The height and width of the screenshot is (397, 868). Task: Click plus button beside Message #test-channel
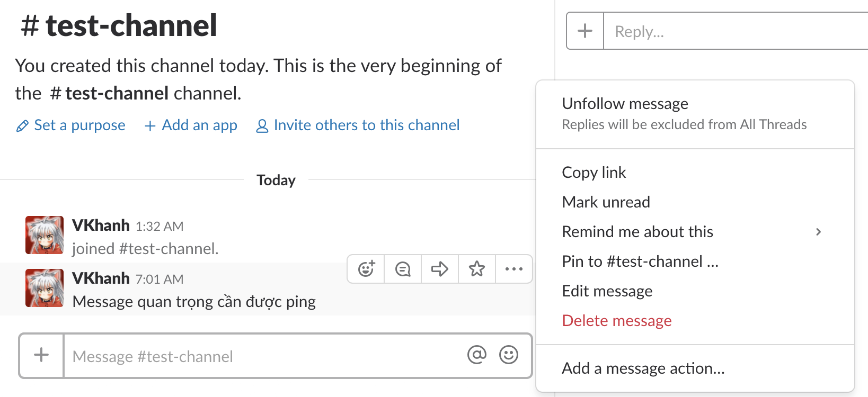click(41, 355)
